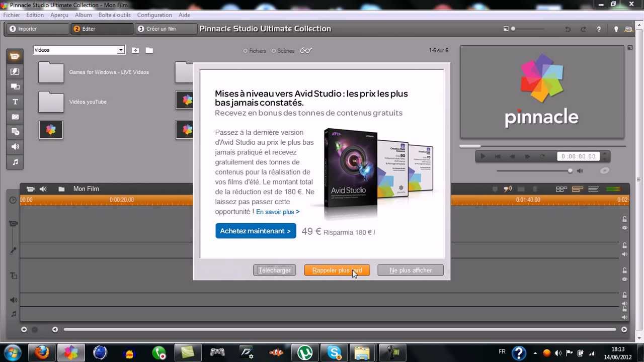Open the Disc menus album section

point(15,132)
